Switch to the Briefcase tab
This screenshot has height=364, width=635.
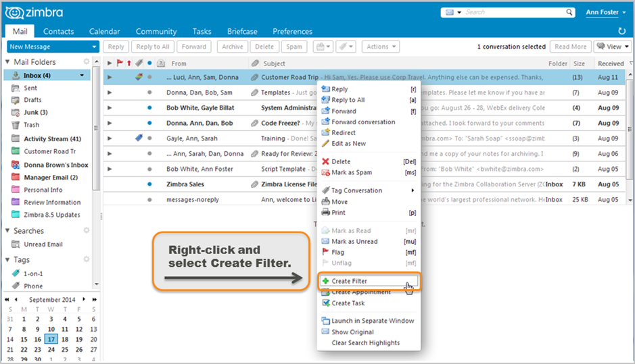242,31
